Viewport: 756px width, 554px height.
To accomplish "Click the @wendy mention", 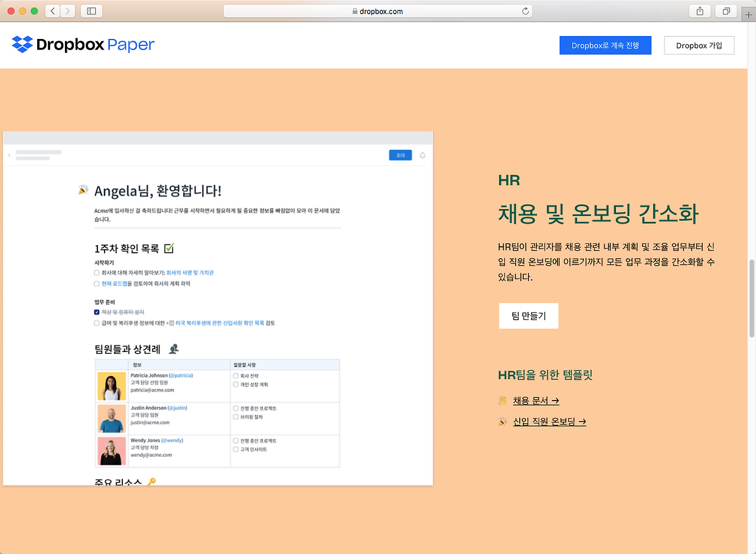I will tap(172, 441).
